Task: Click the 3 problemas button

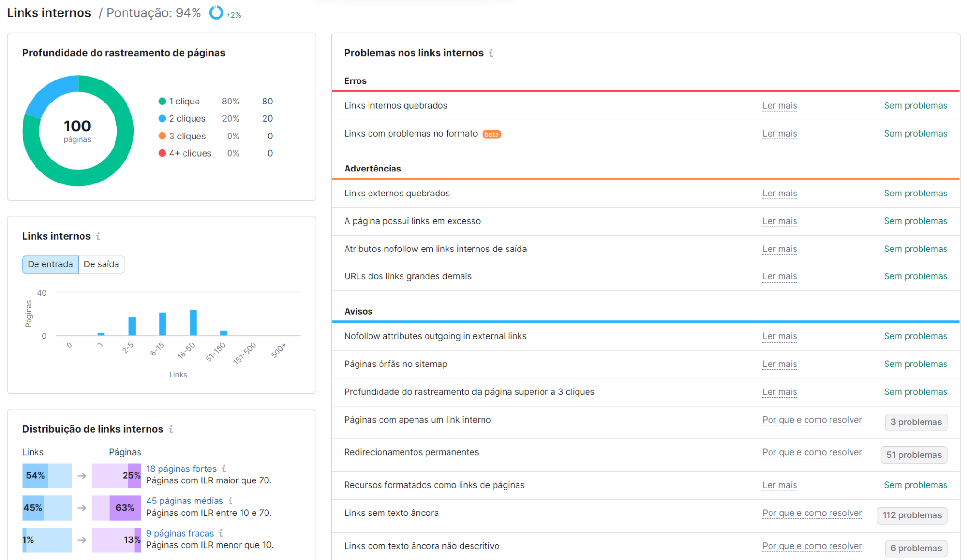Action: (915, 422)
